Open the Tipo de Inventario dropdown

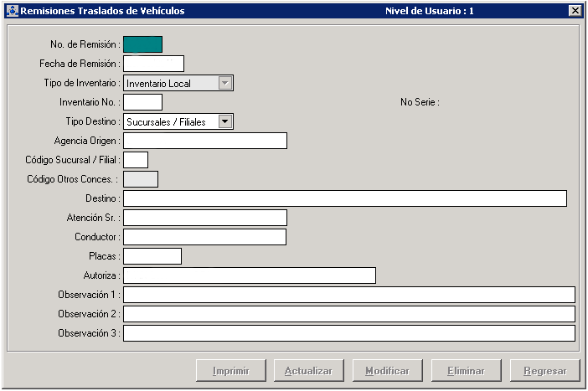pos(224,83)
